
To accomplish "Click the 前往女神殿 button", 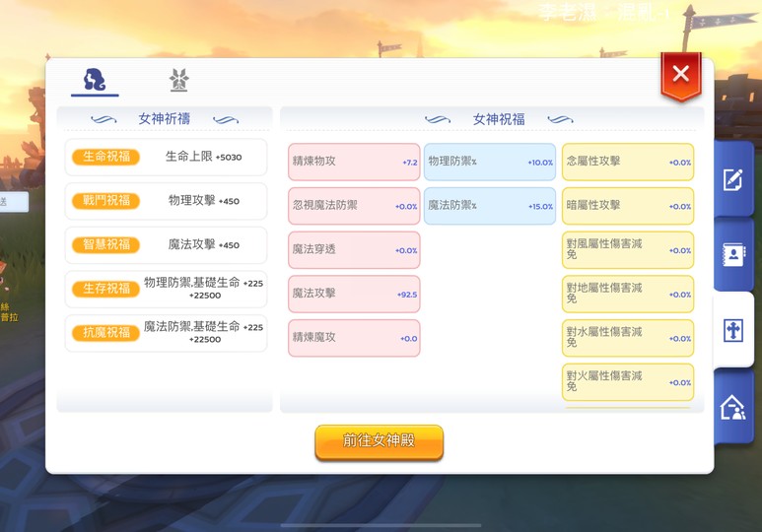I will point(380,441).
